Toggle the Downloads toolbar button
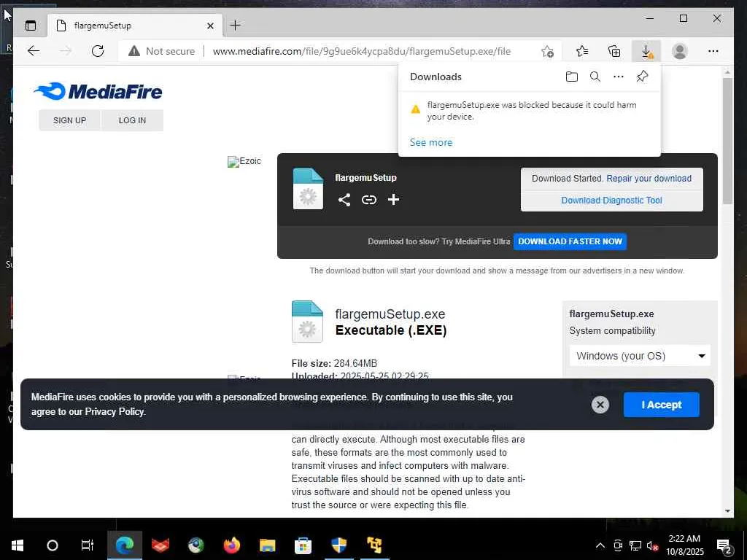 [646, 51]
